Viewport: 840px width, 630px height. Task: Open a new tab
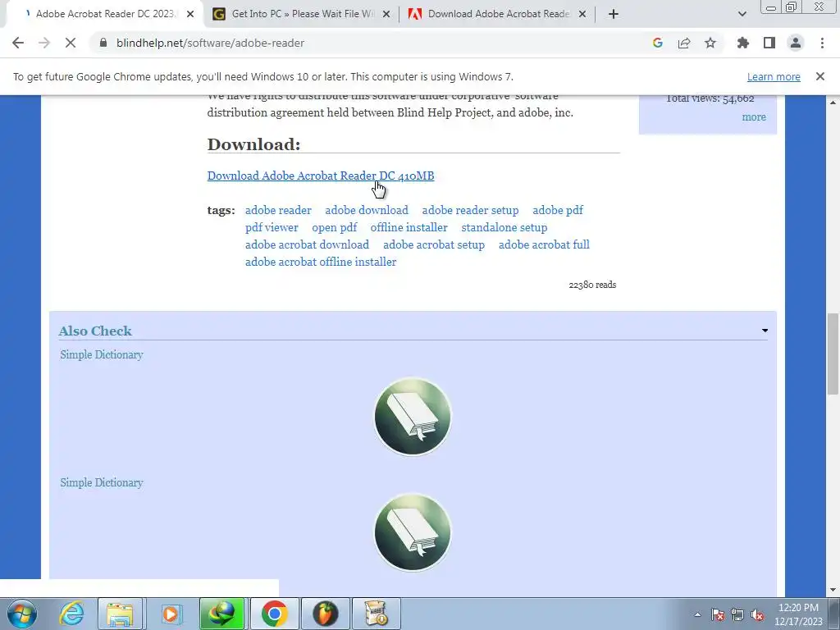tap(614, 14)
